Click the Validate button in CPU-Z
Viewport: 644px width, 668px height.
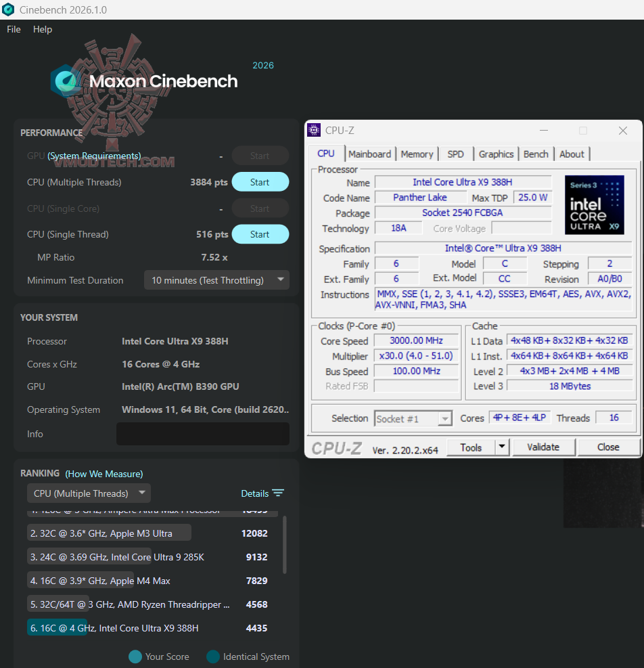543,447
